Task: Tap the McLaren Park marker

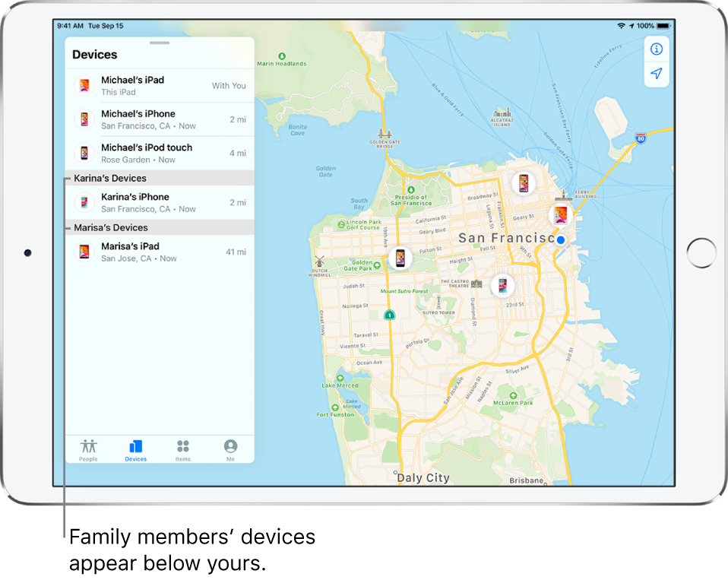Action: coord(513,395)
